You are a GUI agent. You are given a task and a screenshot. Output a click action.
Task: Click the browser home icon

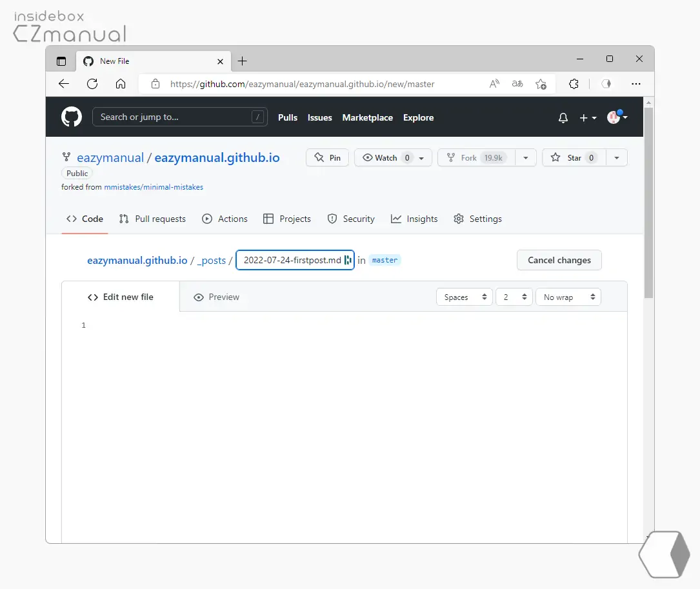coord(121,84)
